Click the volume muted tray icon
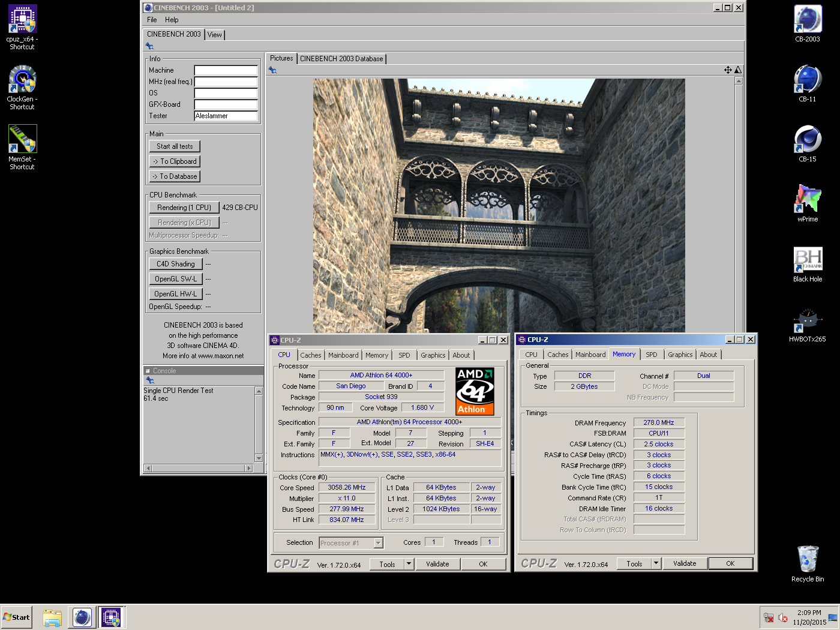This screenshot has height=630, width=840. [x=782, y=617]
